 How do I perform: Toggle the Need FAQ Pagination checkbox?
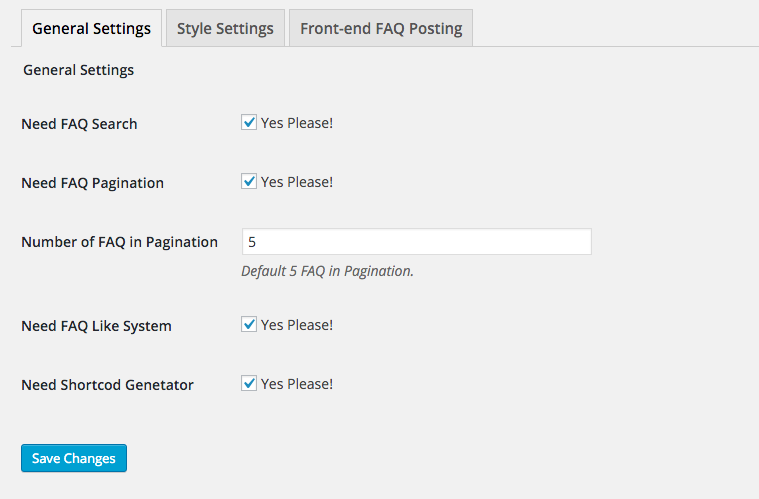tap(249, 182)
